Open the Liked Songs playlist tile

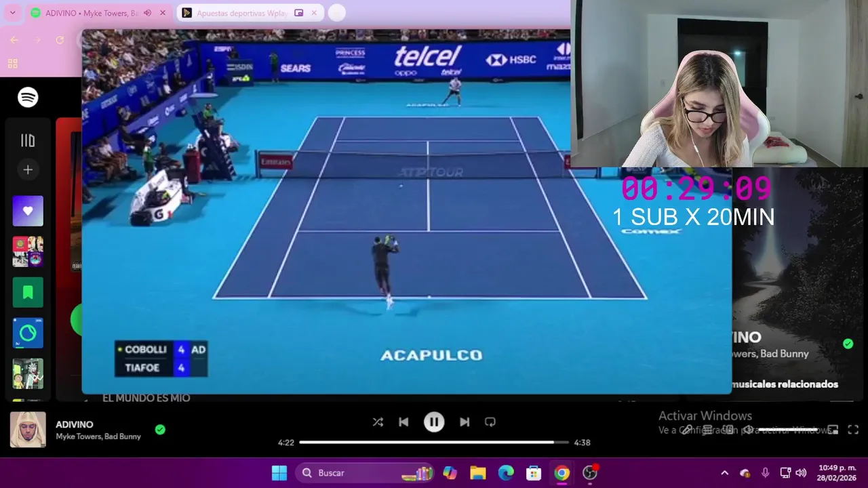click(28, 211)
